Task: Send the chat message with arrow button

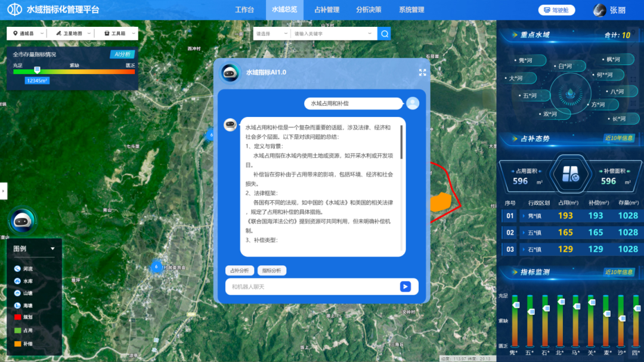Action: [x=405, y=287]
